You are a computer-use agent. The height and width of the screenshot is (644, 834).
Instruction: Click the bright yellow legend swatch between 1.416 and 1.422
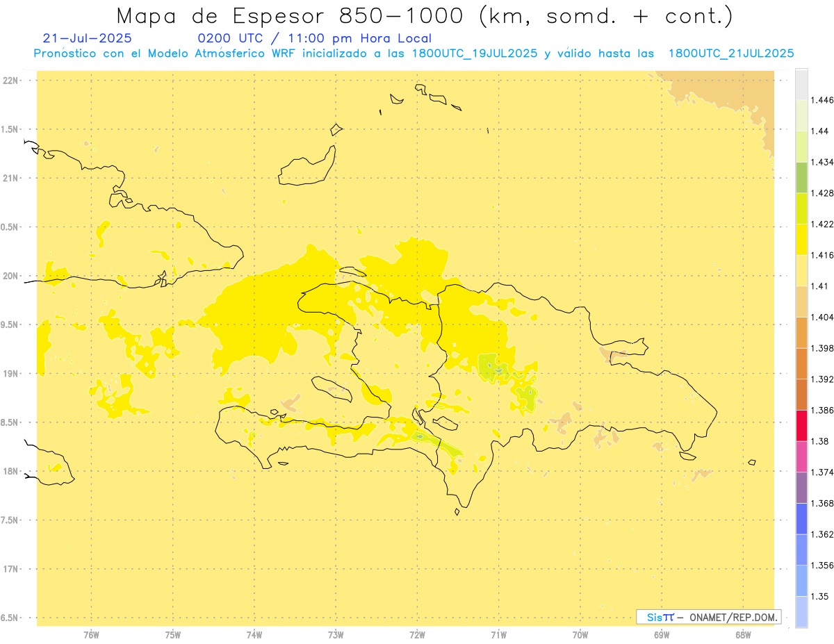(801, 239)
